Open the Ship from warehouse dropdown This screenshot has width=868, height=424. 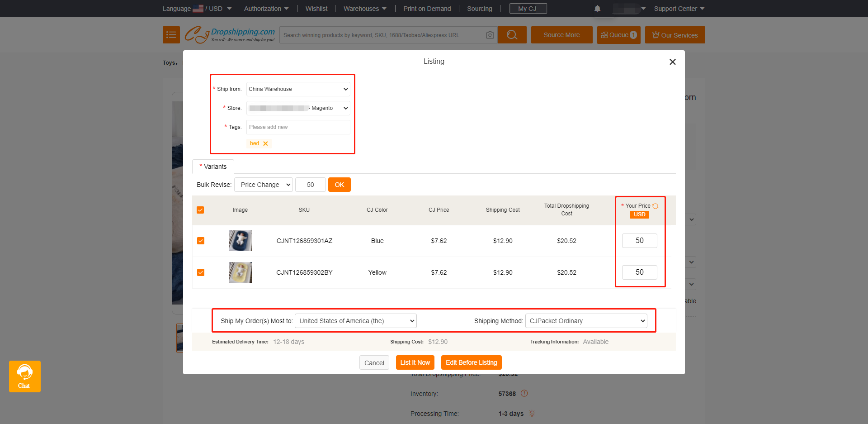tap(298, 89)
